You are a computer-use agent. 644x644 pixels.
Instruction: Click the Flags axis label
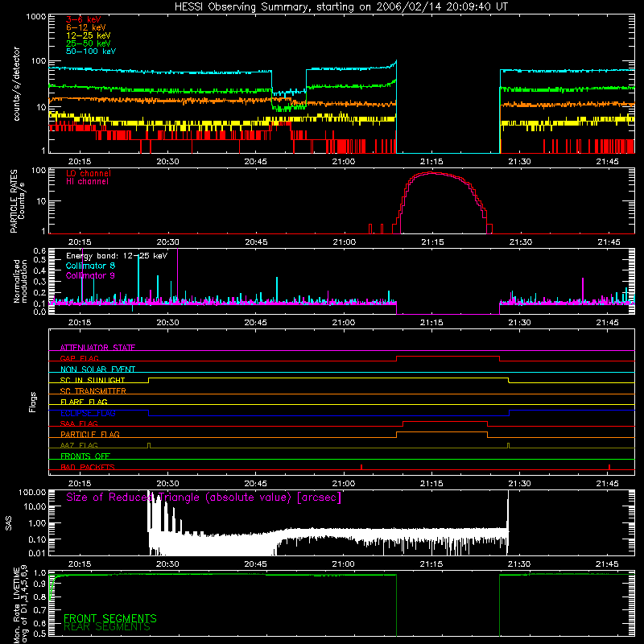click(x=33, y=402)
